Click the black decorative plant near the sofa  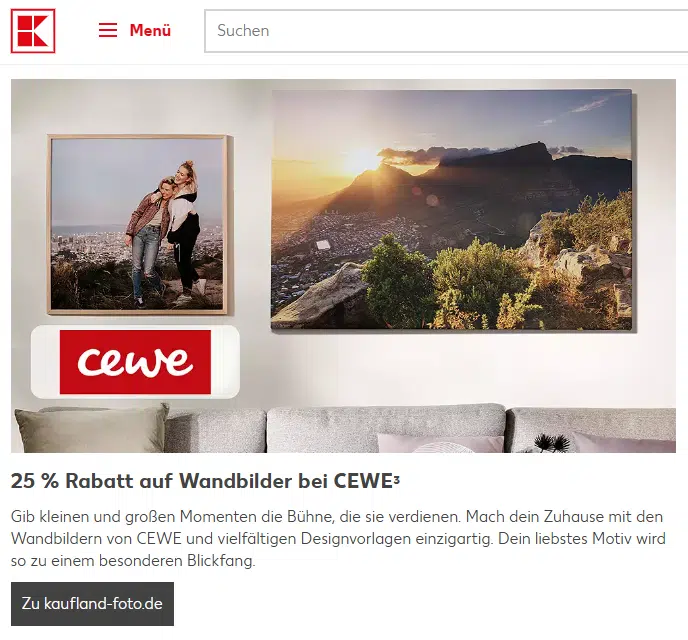coord(552,442)
